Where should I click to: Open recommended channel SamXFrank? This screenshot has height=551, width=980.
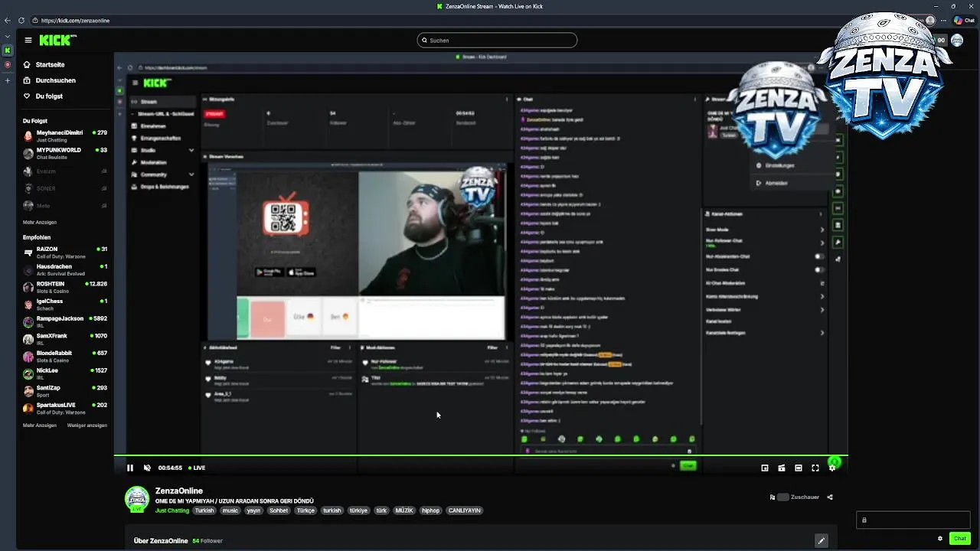click(x=65, y=339)
